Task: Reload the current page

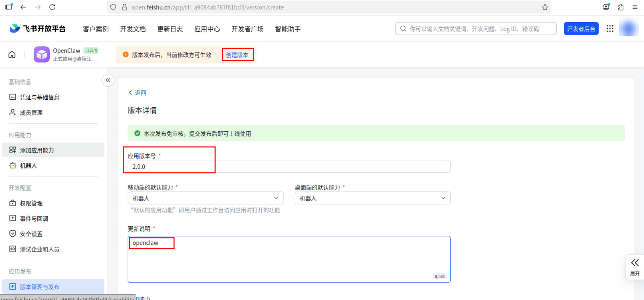Action: tap(52, 7)
